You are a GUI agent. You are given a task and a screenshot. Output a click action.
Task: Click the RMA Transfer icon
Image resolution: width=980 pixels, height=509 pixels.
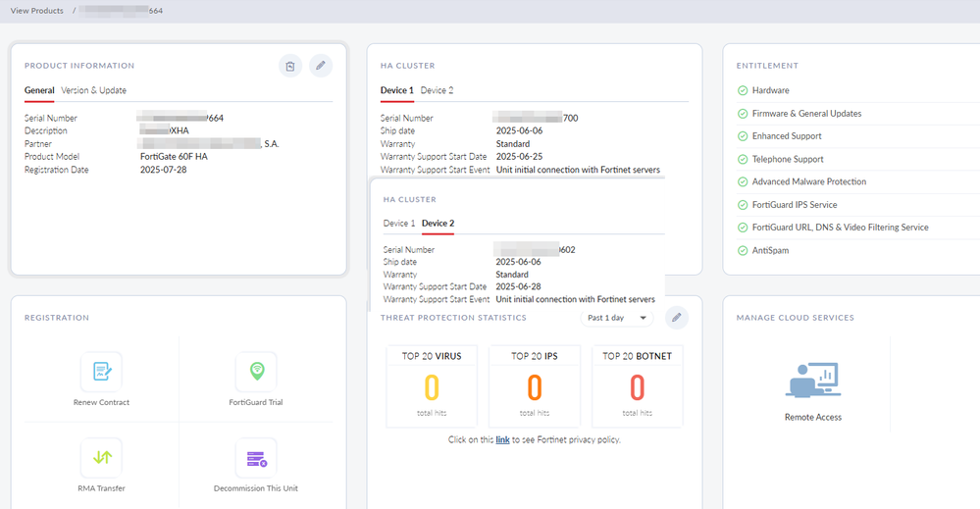(x=101, y=457)
